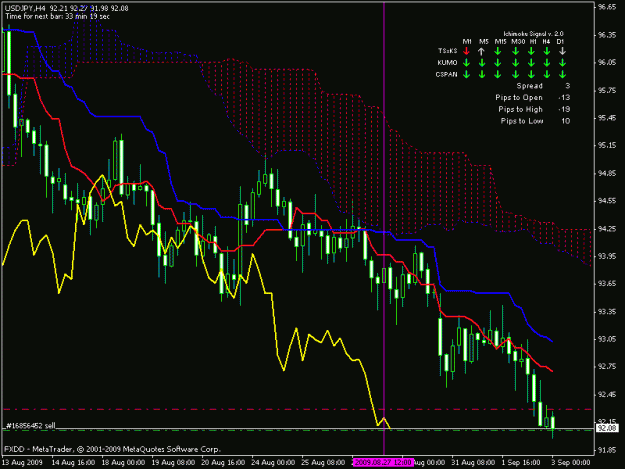Image resolution: width=625 pixels, height=469 pixels.
Task: Select the CSPAN signal arrow under M1
Action: click(x=466, y=75)
